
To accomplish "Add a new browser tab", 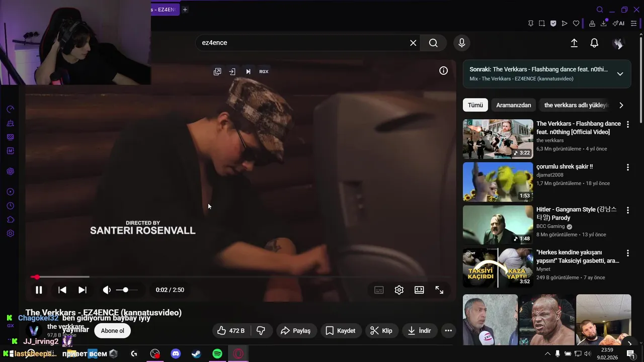I will [185, 10].
